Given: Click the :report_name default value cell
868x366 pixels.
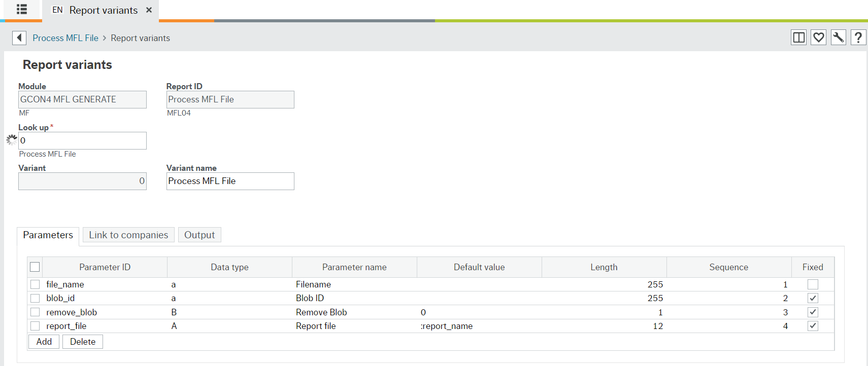Looking at the screenshot, I should point(479,326).
